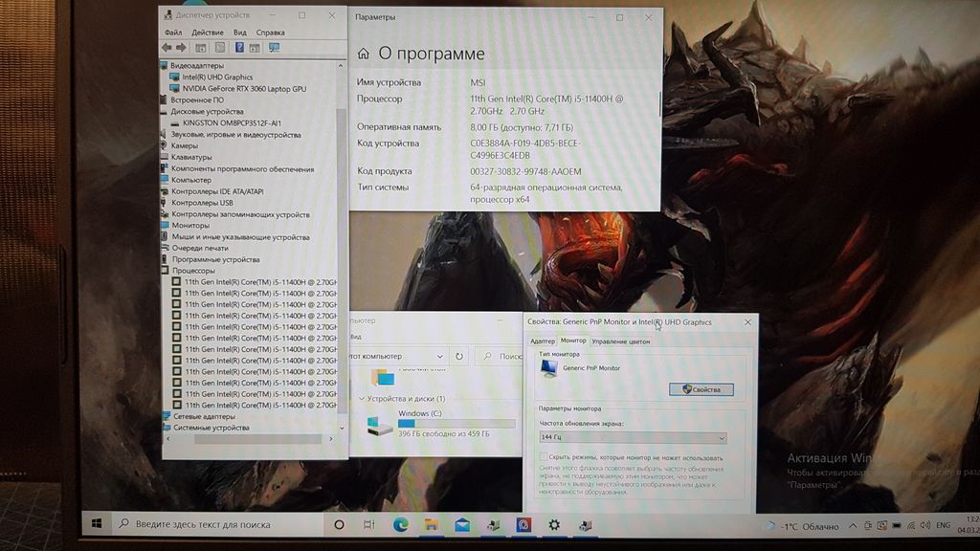This screenshot has height=551, width=980.
Task: Click the help icon in Device Manager toolbar
Action: (239, 47)
